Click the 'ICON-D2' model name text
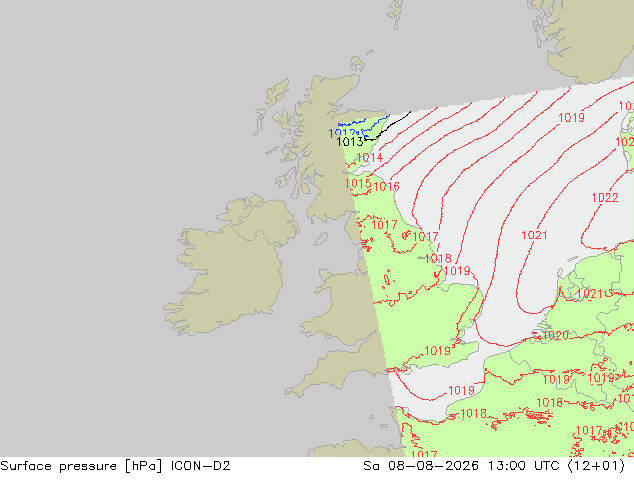634x490 pixels. pos(201,466)
